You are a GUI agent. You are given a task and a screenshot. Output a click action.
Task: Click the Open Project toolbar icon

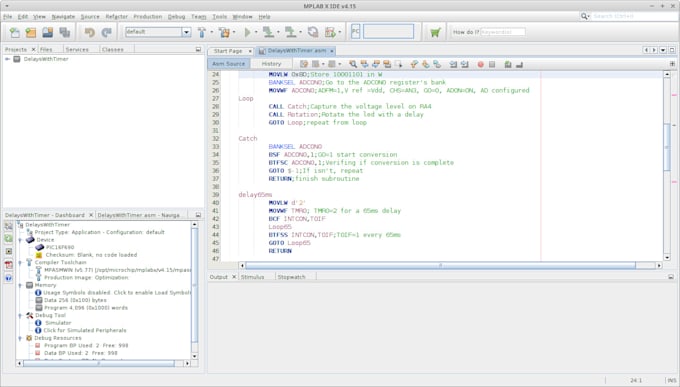[x=47, y=32]
